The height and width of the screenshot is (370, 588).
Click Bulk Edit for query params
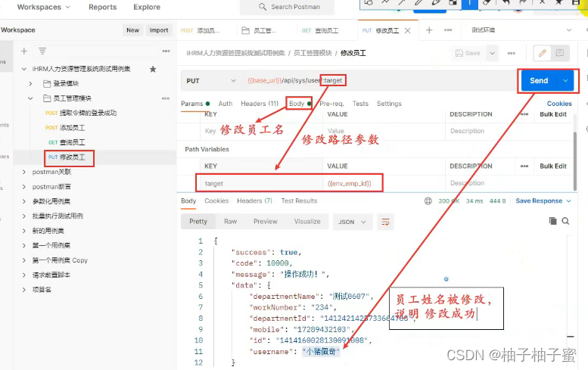point(553,114)
